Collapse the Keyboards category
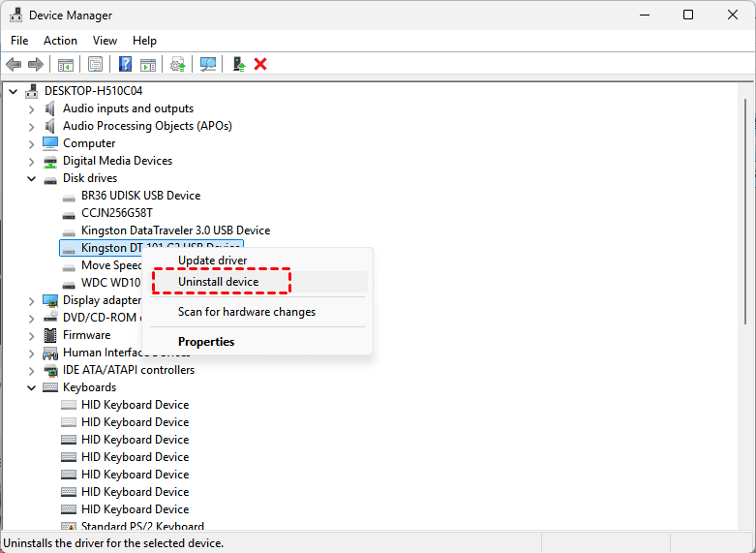This screenshot has width=756, height=553. click(x=32, y=387)
